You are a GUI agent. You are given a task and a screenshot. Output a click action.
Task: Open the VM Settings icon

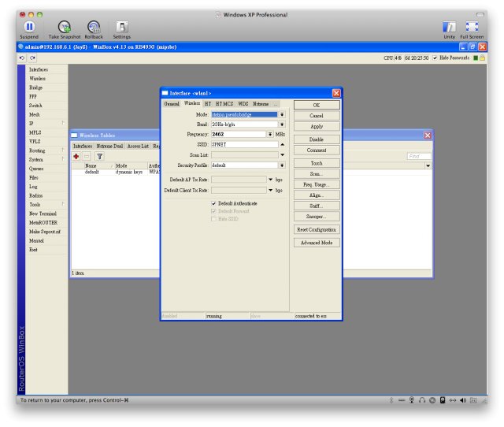pyautogui.click(x=122, y=27)
